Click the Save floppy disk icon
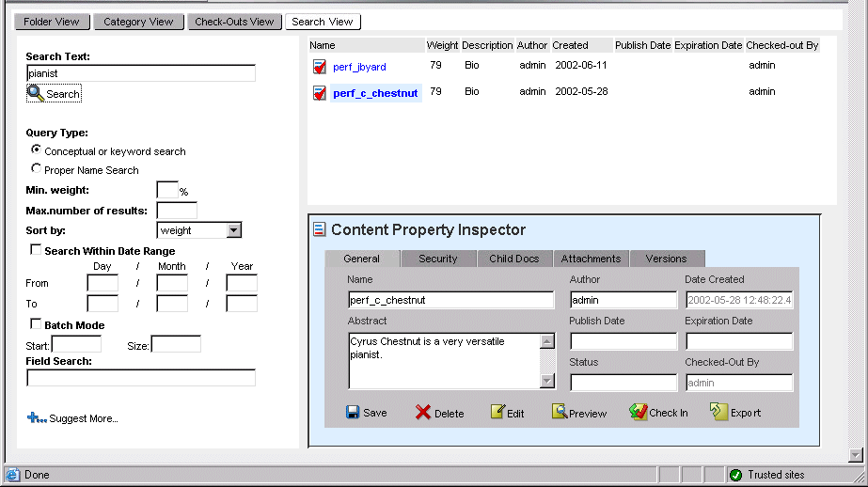This screenshot has width=868, height=487. [x=353, y=413]
